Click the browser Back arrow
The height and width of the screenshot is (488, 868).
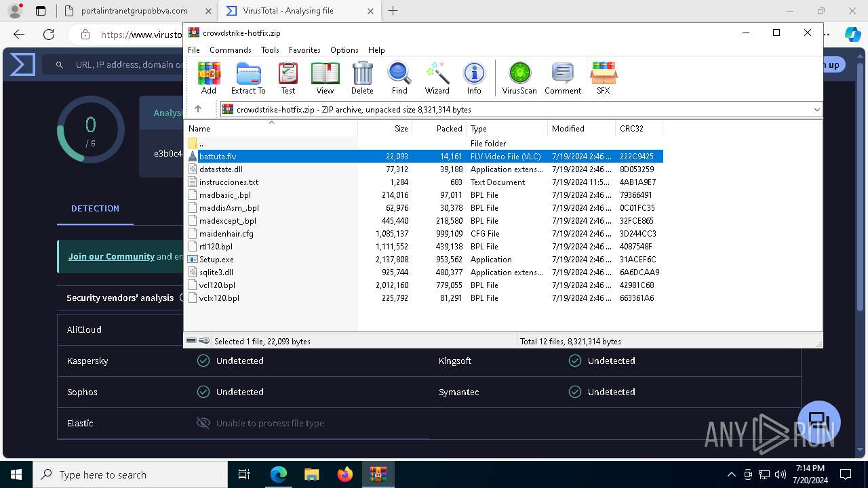coord(19,35)
